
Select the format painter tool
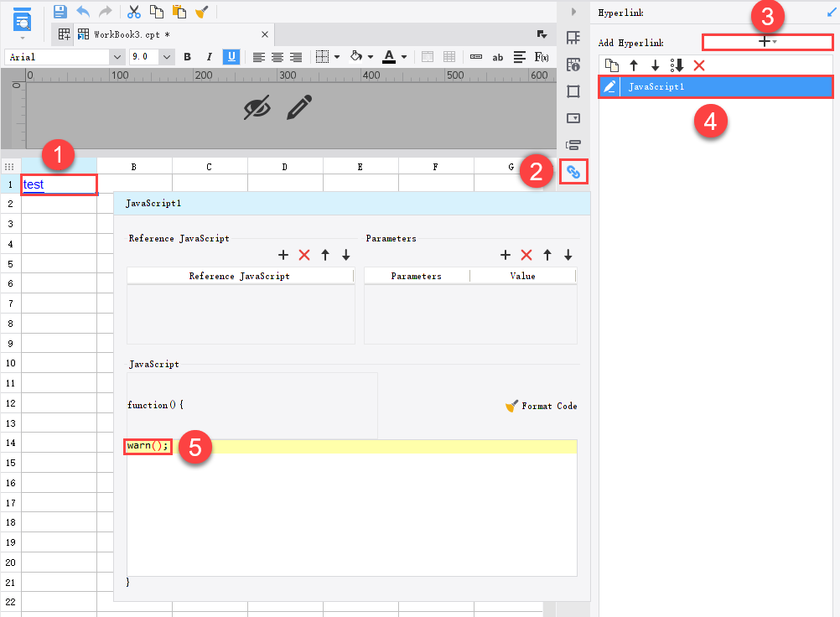click(x=201, y=11)
